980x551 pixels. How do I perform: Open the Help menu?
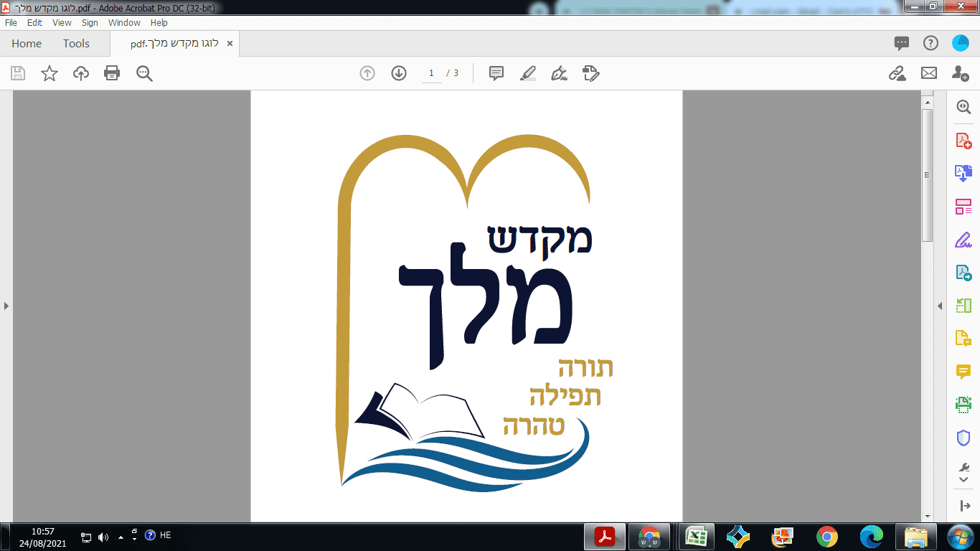[159, 23]
